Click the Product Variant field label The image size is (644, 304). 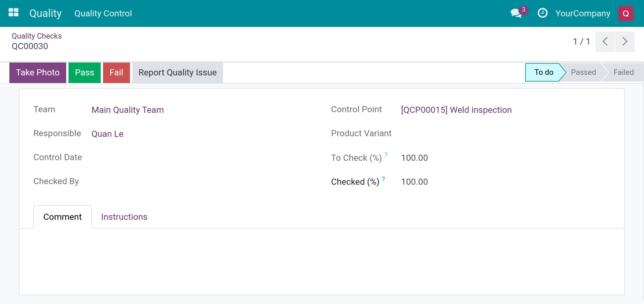pyautogui.click(x=361, y=133)
